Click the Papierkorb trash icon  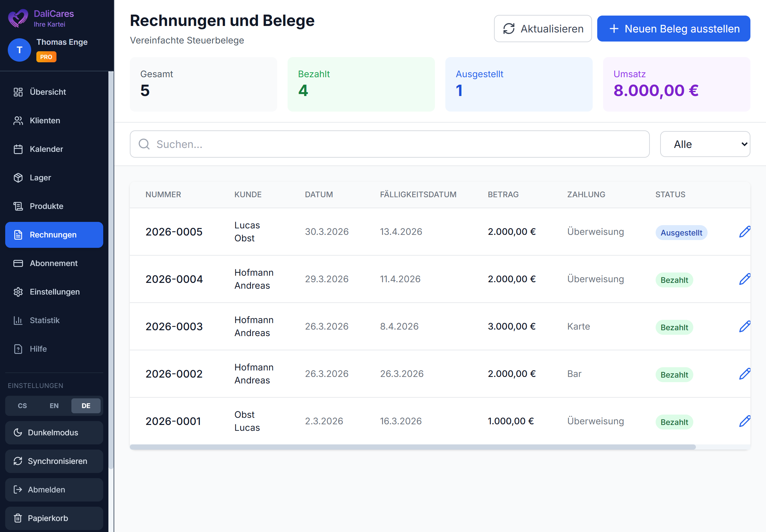click(x=19, y=518)
